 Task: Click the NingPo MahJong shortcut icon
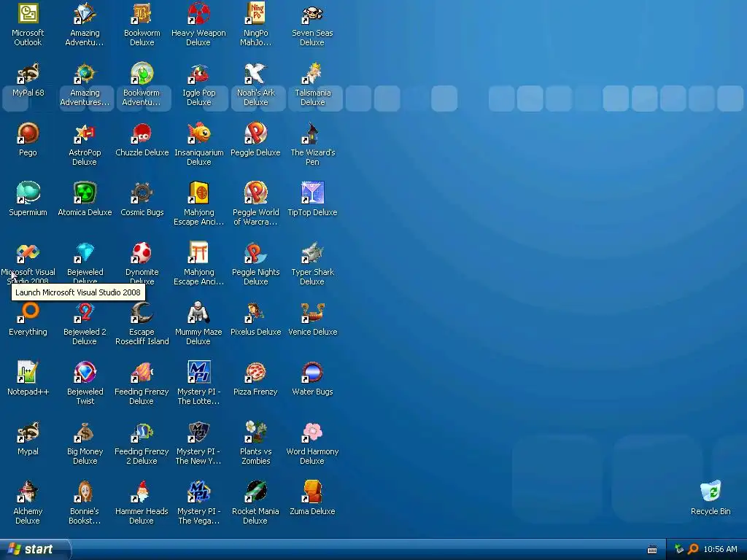tap(256, 14)
